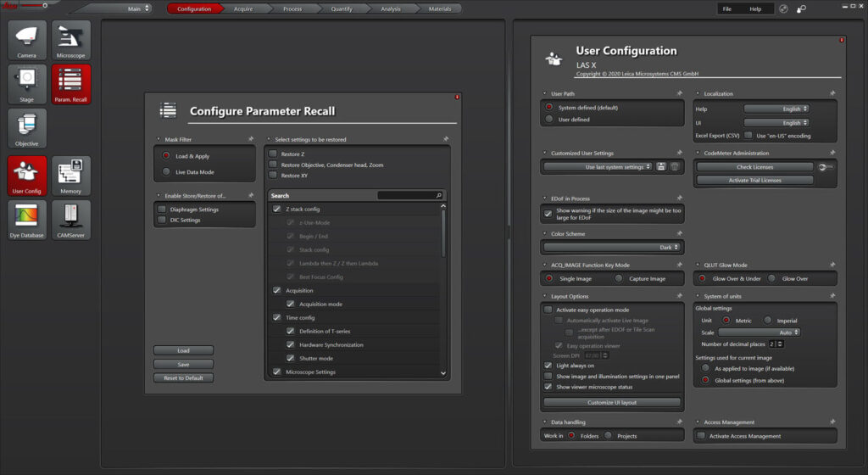The height and width of the screenshot is (475, 868).
Task: Tick the Activate Access Management checkbox
Action: coord(701,436)
